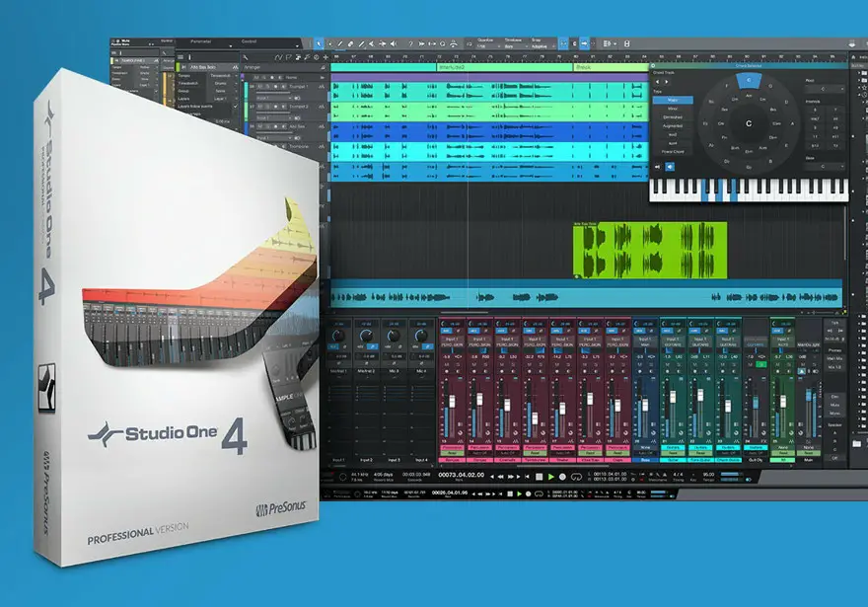Select next chord arrow in Chord Selector
Viewport: 868px width, 607px height.
point(667,81)
